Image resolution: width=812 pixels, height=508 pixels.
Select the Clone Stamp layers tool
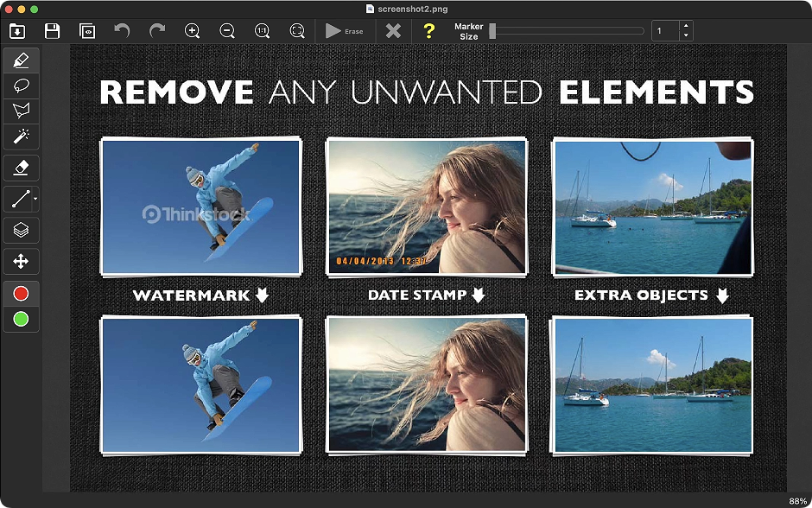coord(21,230)
